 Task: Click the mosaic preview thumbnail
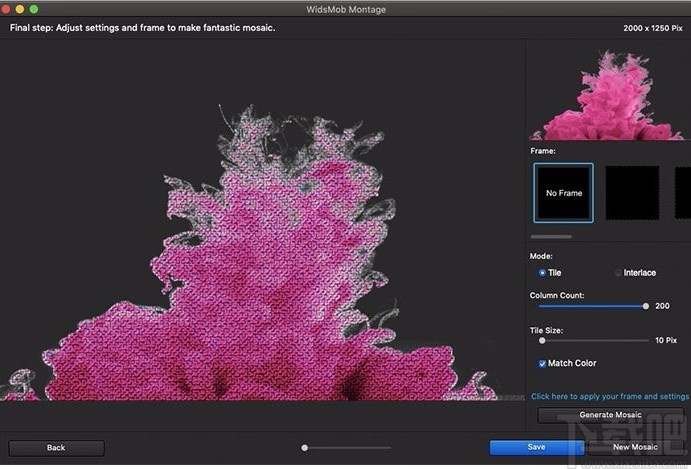pos(609,92)
